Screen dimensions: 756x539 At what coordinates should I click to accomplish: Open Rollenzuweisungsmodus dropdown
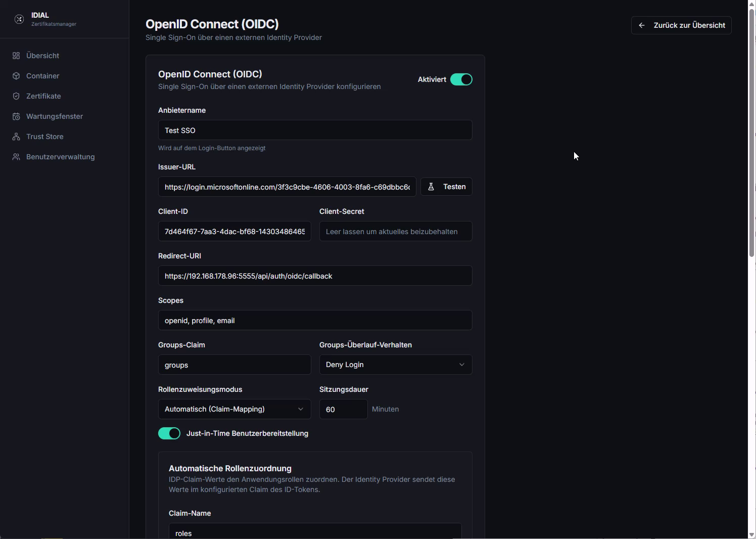coord(234,409)
